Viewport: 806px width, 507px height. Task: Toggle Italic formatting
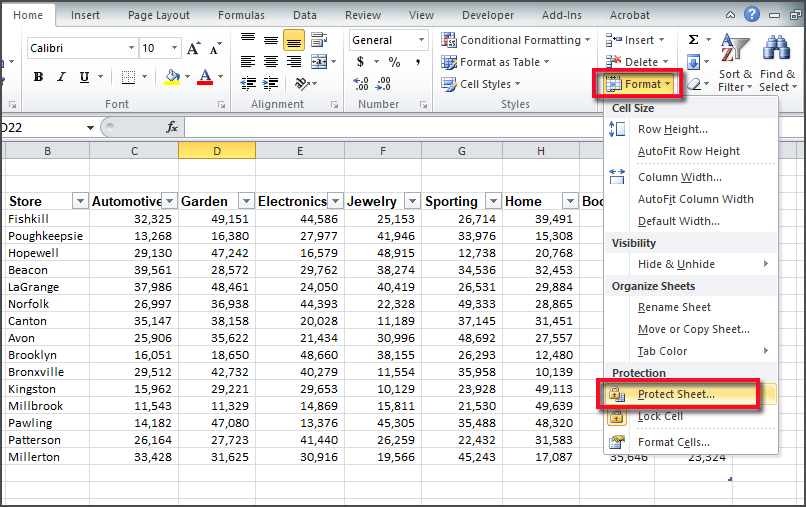coord(61,77)
